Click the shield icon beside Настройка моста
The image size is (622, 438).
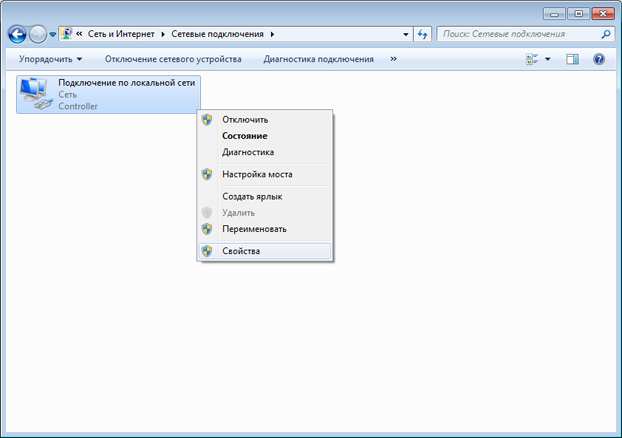207,174
